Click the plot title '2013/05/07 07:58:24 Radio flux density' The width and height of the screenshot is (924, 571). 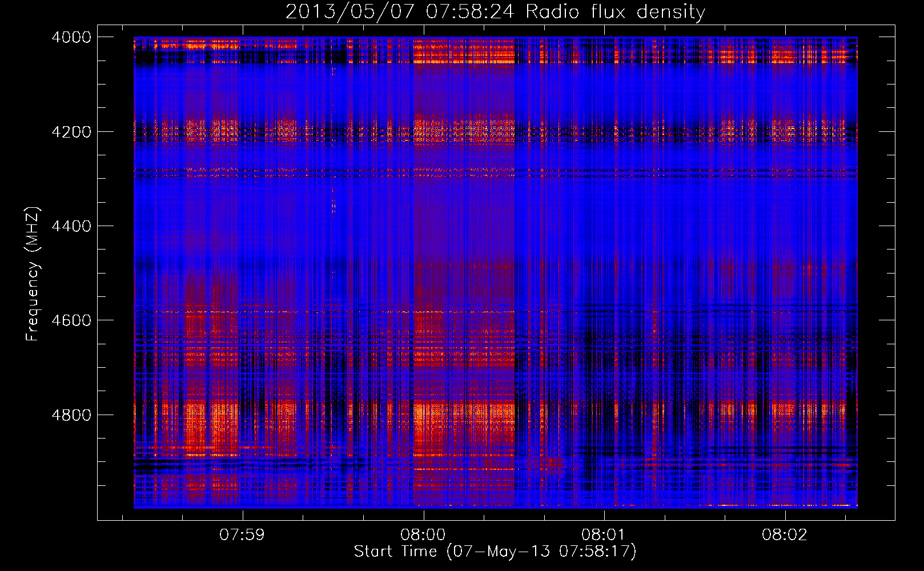495,12
